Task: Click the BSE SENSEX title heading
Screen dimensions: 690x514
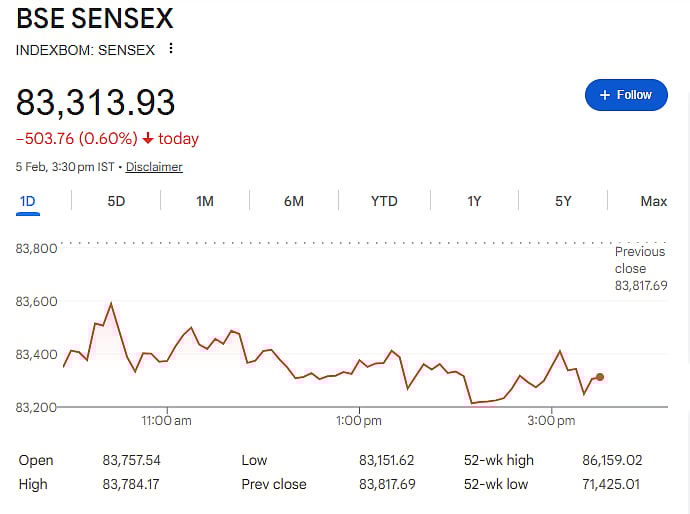Action: (x=95, y=18)
